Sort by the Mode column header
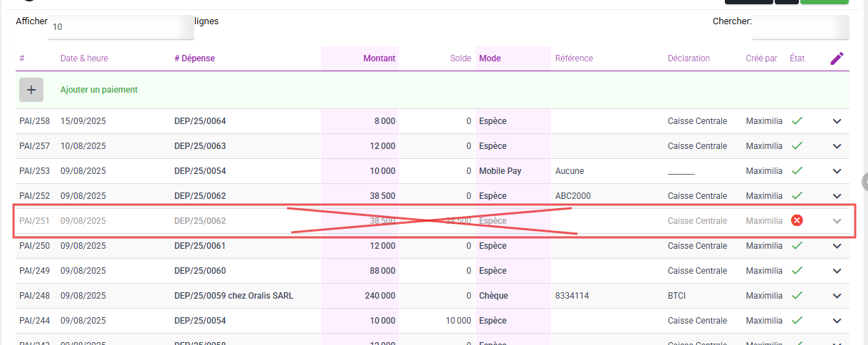Image resolution: width=868 pixels, height=345 pixels. click(490, 58)
